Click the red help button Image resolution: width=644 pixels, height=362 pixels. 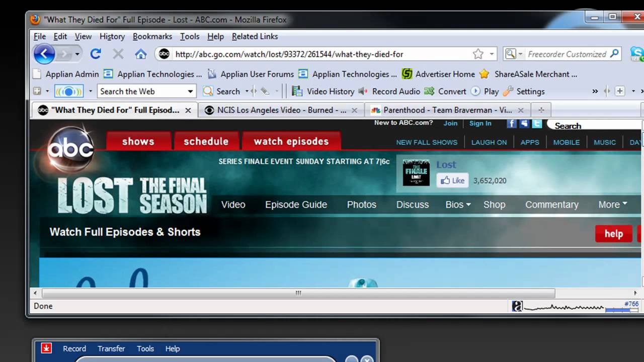tap(614, 234)
